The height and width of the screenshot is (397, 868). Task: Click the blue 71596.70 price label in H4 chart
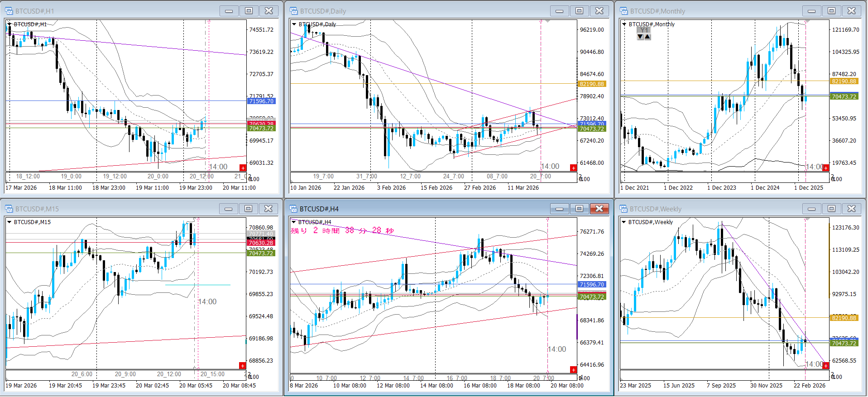(592, 285)
